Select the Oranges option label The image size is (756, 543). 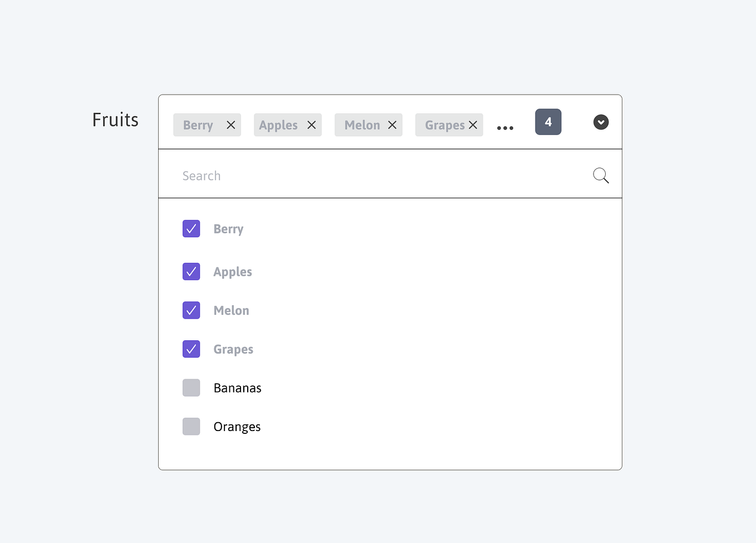237,427
